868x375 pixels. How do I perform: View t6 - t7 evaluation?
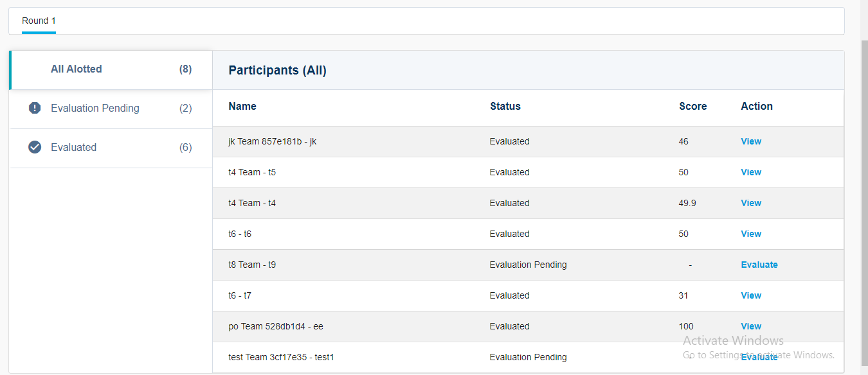click(750, 295)
